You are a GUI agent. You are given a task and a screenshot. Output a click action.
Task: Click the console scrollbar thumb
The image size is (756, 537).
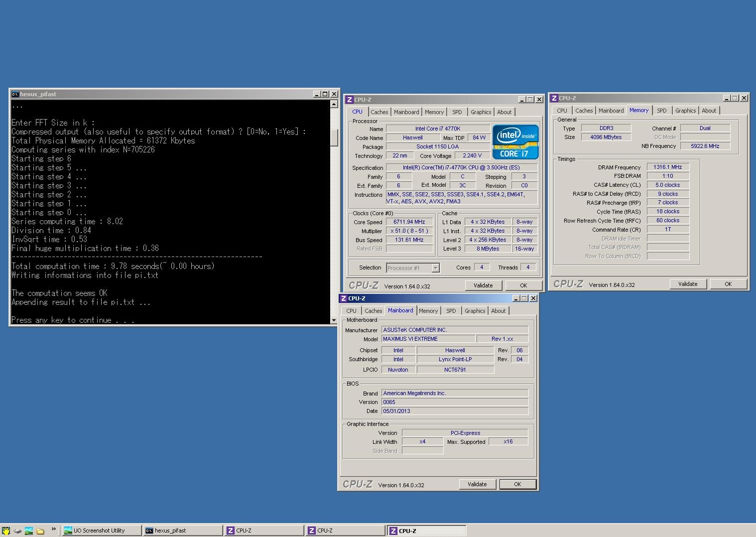point(334,137)
